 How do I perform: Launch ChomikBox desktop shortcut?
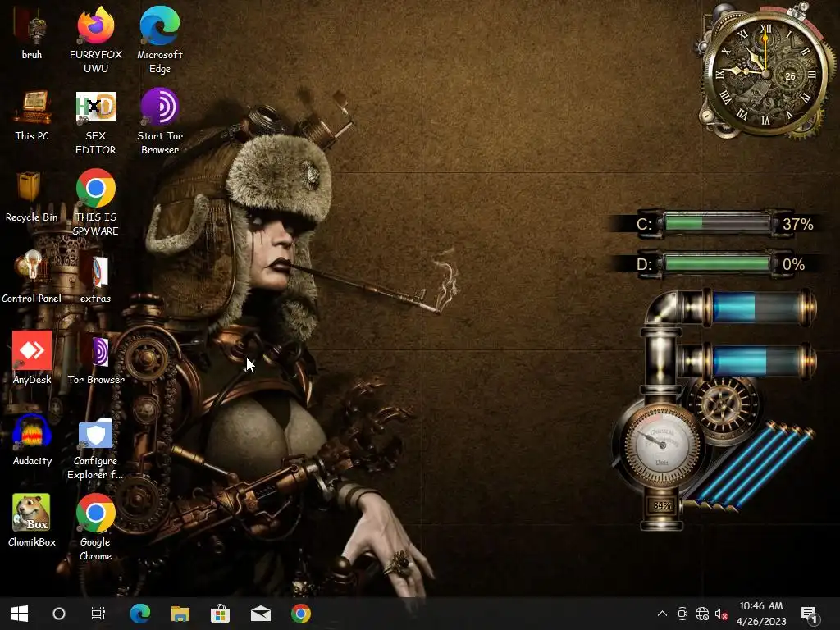pyautogui.click(x=32, y=520)
